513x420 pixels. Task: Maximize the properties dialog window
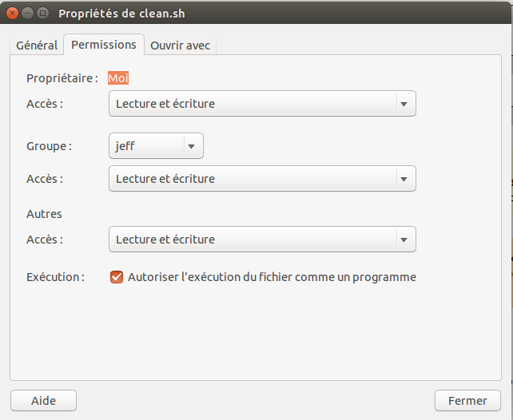[42, 14]
